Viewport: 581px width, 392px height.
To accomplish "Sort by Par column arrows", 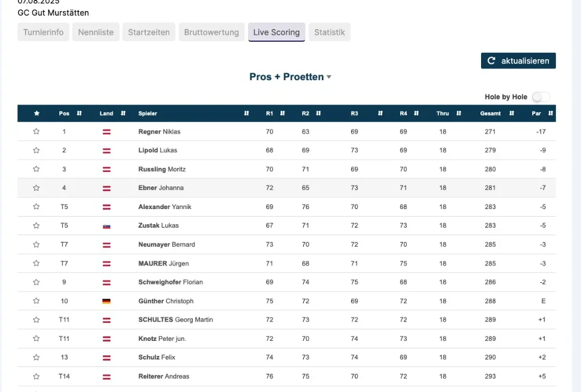I will [550, 113].
